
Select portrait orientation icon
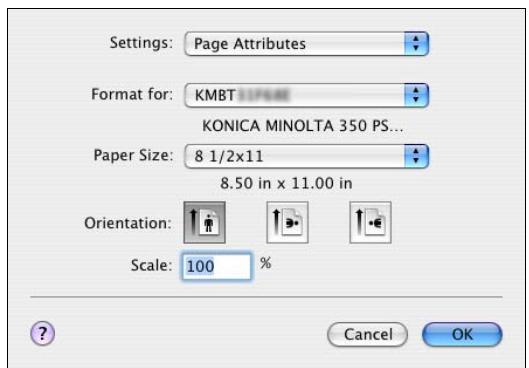[x=204, y=222]
